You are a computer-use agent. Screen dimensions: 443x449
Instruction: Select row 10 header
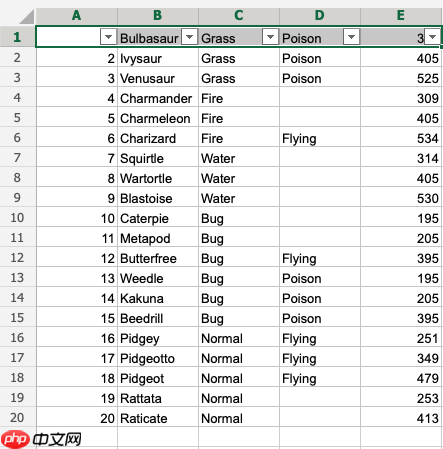[x=17, y=217]
